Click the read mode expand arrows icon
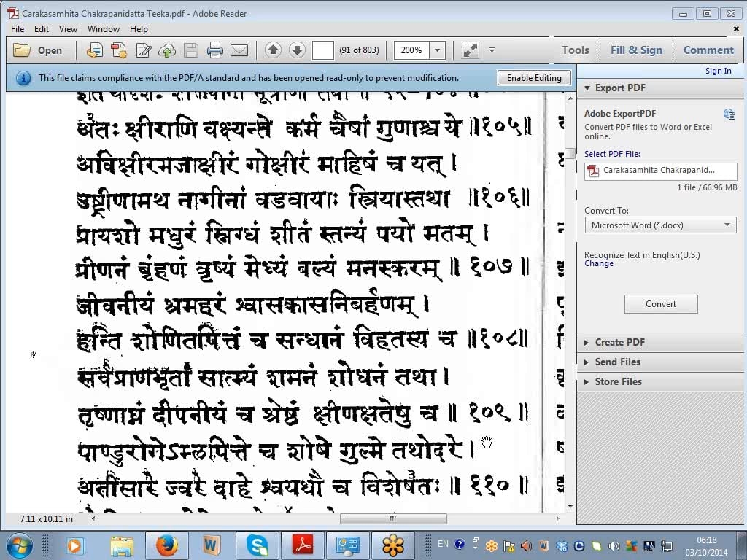This screenshot has width=747, height=560. 471,50
